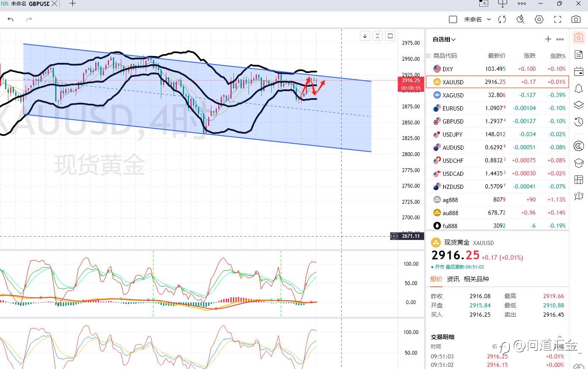Collapse the pane with the down-arrow button
The width and height of the screenshot is (588, 369).
click(365, 36)
